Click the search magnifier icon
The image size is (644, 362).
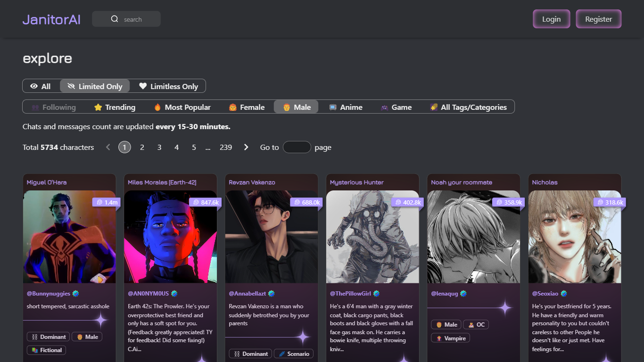click(x=115, y=19)
